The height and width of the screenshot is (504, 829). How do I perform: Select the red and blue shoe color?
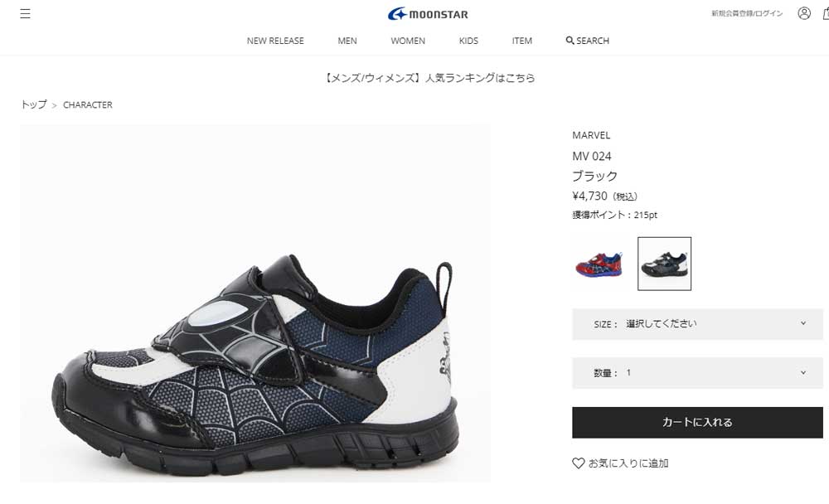599,264
